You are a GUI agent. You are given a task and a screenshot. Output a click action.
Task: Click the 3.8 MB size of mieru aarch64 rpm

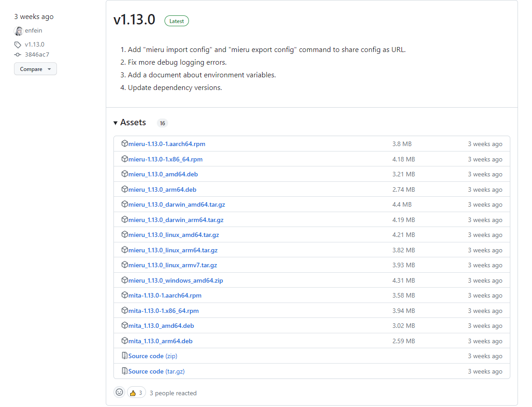pos(402,144)
